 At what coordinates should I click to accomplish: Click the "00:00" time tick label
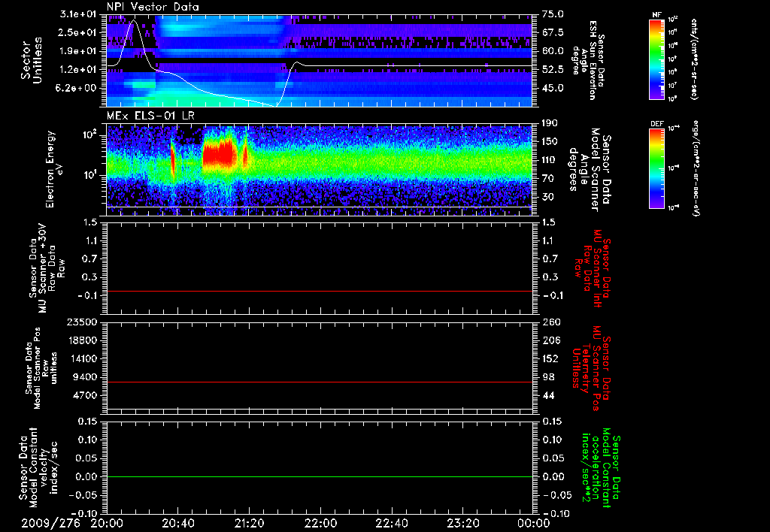pyautogui.click(x=534, y=523)
